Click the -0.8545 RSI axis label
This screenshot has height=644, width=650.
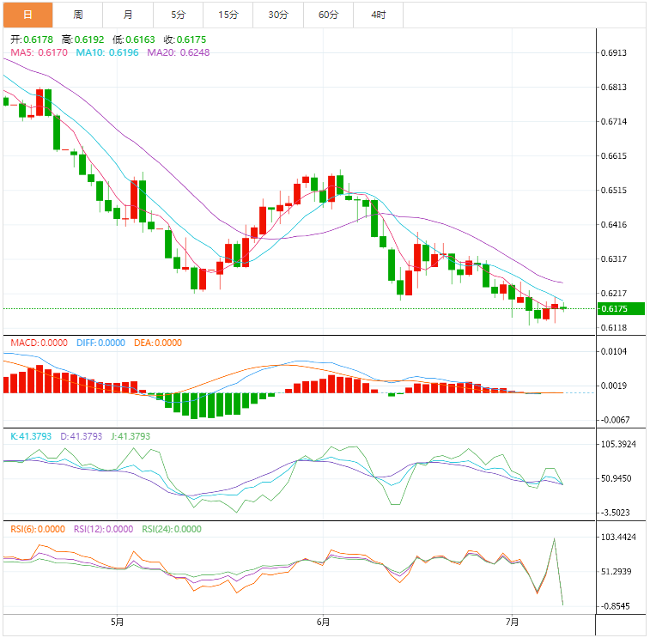(x=615, y=606)
